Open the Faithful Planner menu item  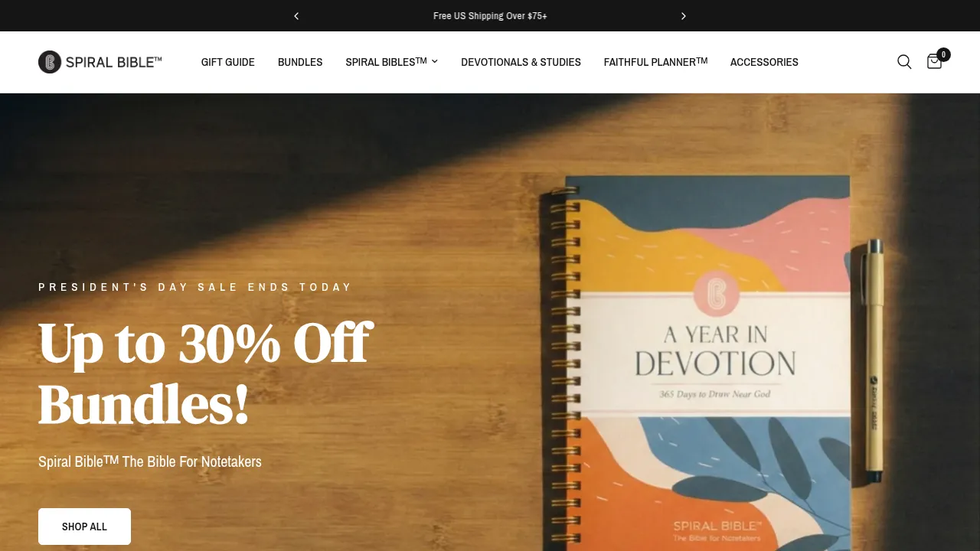(655, 62)
